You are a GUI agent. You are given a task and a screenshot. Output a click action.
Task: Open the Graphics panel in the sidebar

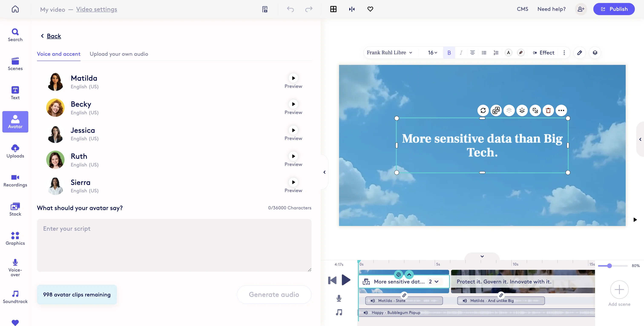click(x=15, y=238)
